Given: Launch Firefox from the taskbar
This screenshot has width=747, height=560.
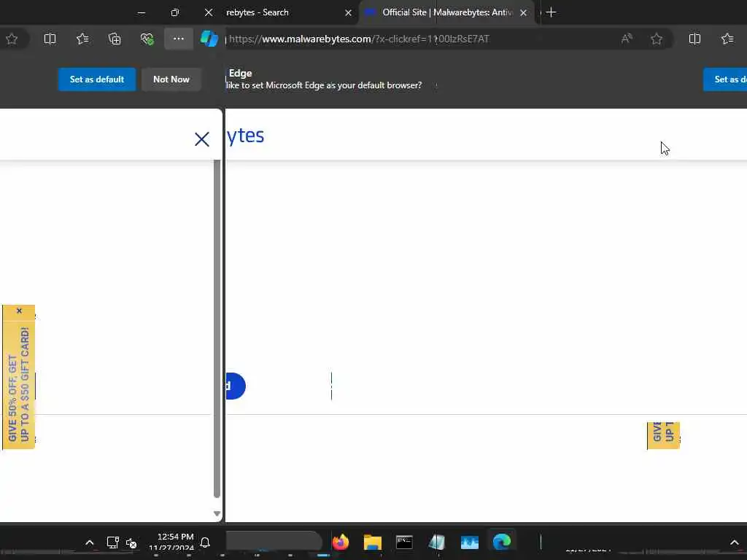Looking at the screenshot, I should pos(341,542).
